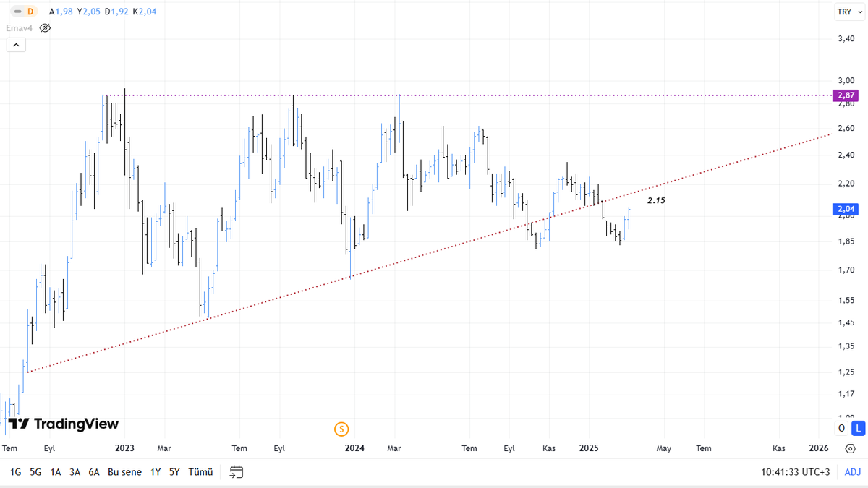
Task: Click the 3,40 price axis label
Action: [846, 39]
